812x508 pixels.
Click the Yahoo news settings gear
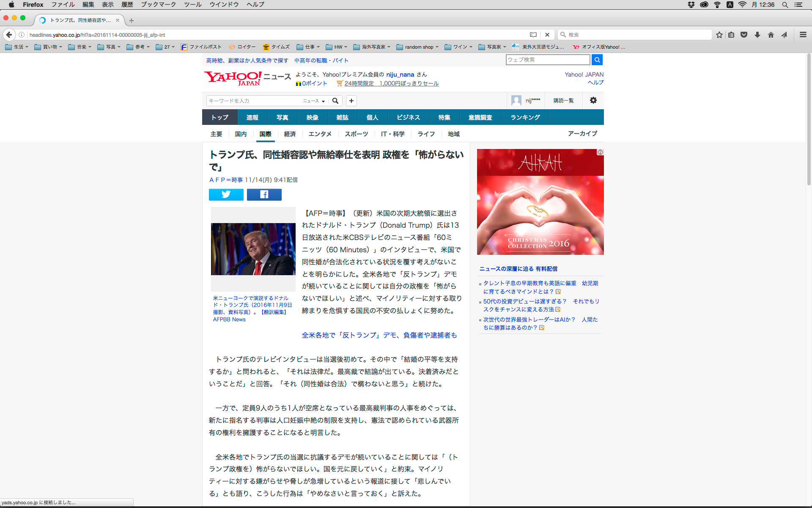pyautogui.click(x=593, y=100)
